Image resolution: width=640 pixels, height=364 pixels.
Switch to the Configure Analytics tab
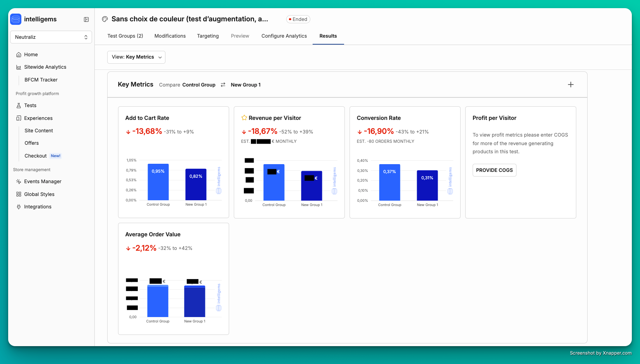284,36
